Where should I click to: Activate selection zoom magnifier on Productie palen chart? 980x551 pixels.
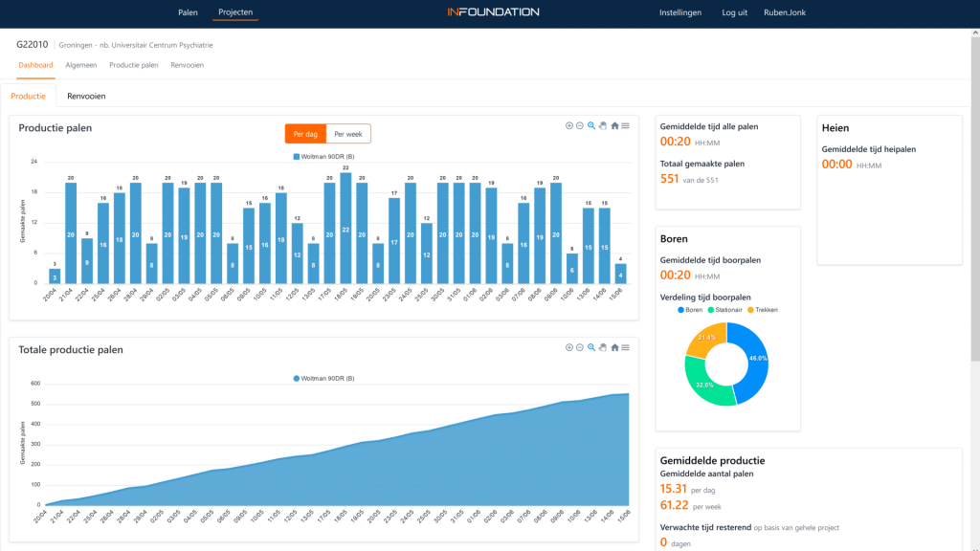tap(591, 125)
